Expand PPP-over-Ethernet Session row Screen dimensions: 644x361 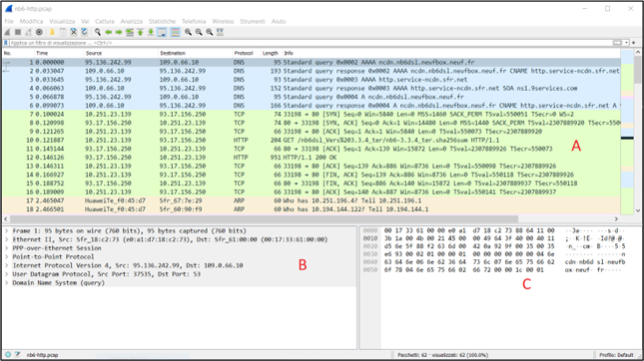[7, 248]
